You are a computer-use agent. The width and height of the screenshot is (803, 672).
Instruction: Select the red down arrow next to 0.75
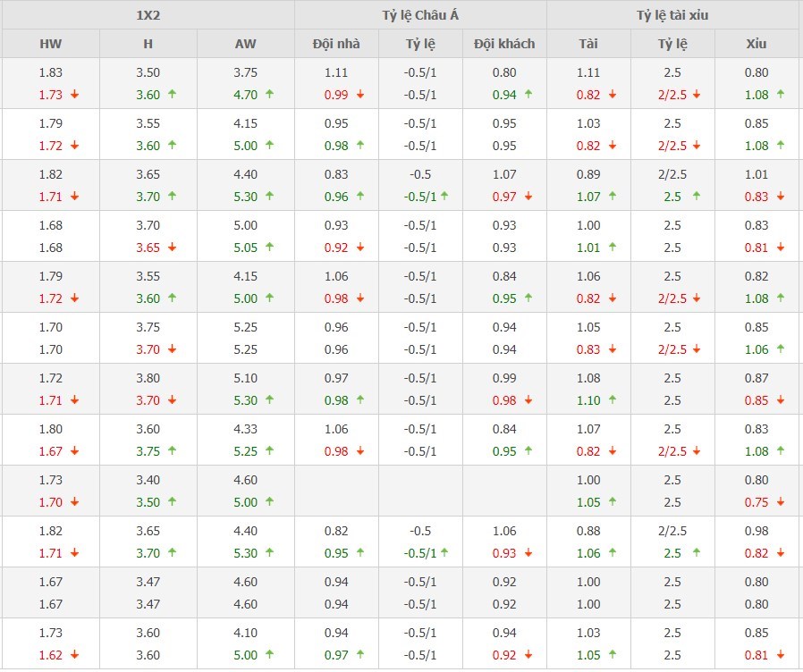[781, 502]
